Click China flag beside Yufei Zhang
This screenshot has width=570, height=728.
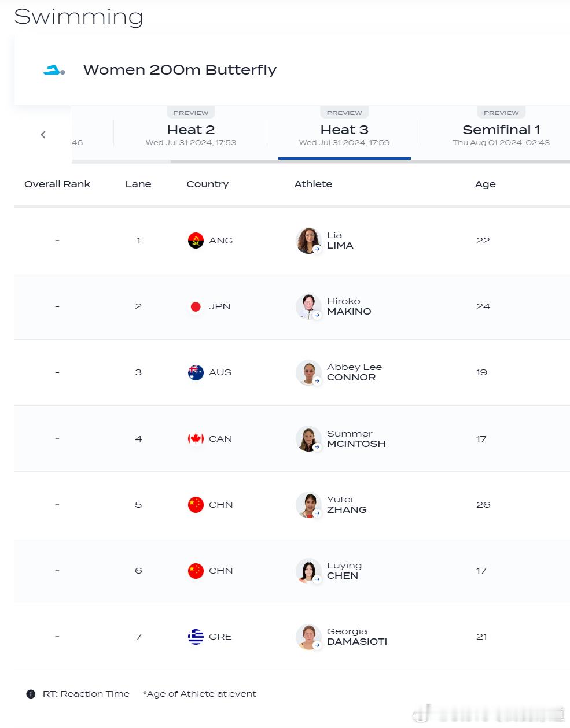[x=196, y=505]
